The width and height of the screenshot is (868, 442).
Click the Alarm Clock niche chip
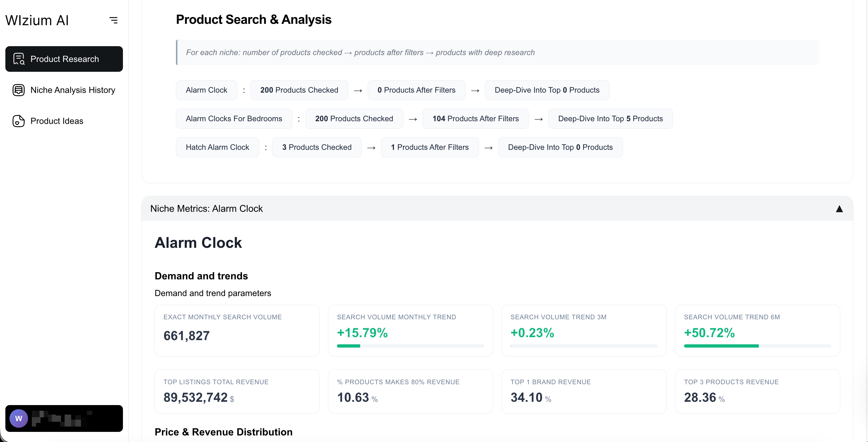pyautogui.click(x=206, y=90)
